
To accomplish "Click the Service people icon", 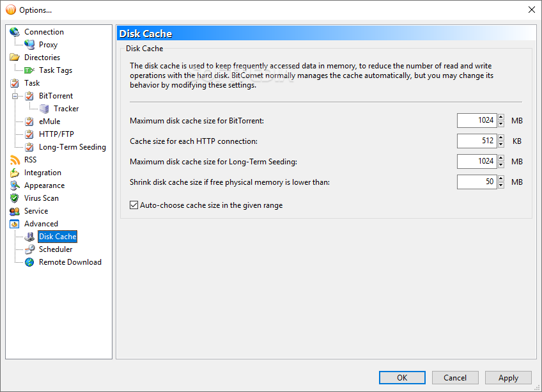I will tap(15, 211).
